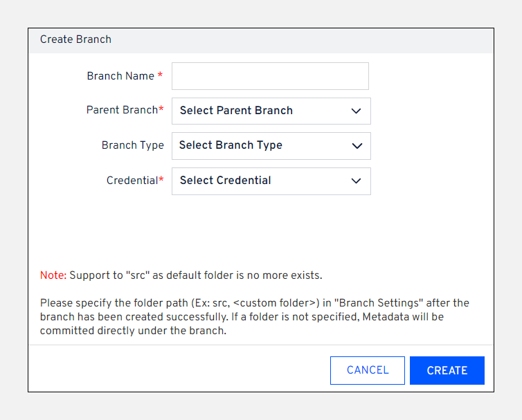
Task: Click the chevron arrow in Parent Branch
Action: click(357, 111)
